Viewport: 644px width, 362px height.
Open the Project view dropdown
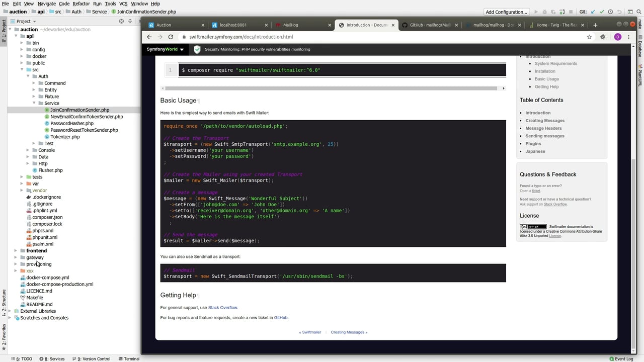[34, 21]
